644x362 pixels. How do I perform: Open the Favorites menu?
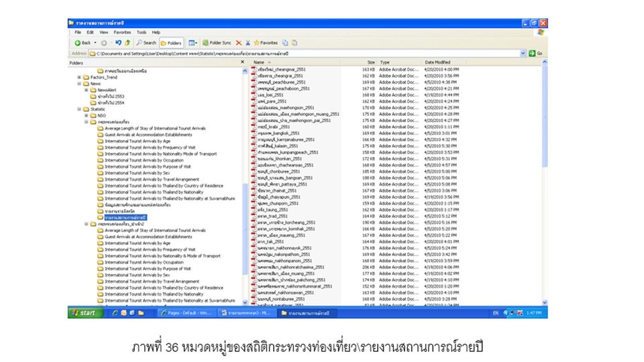coord(122,32)
